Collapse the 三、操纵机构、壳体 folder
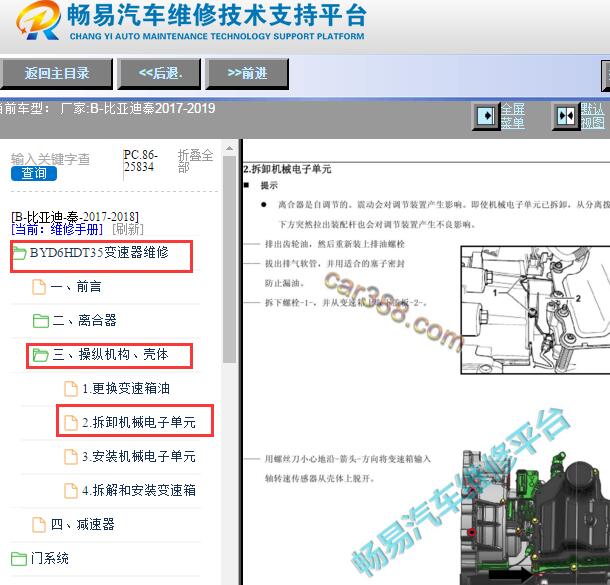Image resolution: width=610 pixels, height=585 pixels. point(110,354)
